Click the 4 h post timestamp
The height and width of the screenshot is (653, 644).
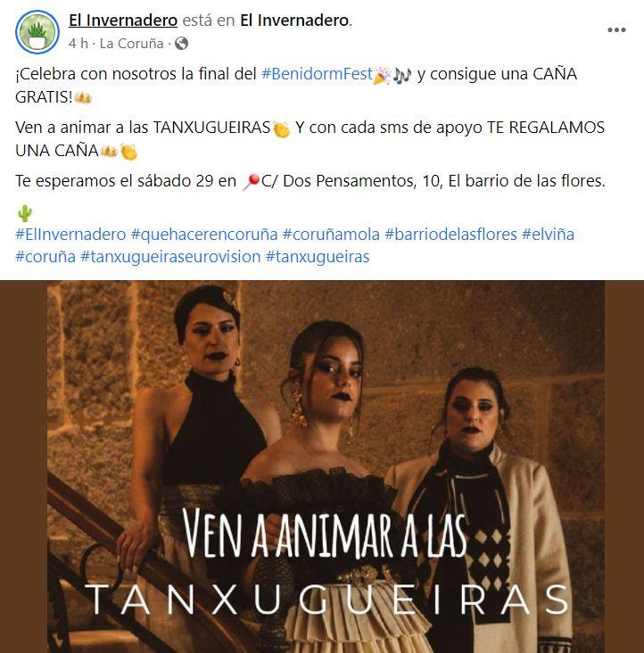pos(78,44)
